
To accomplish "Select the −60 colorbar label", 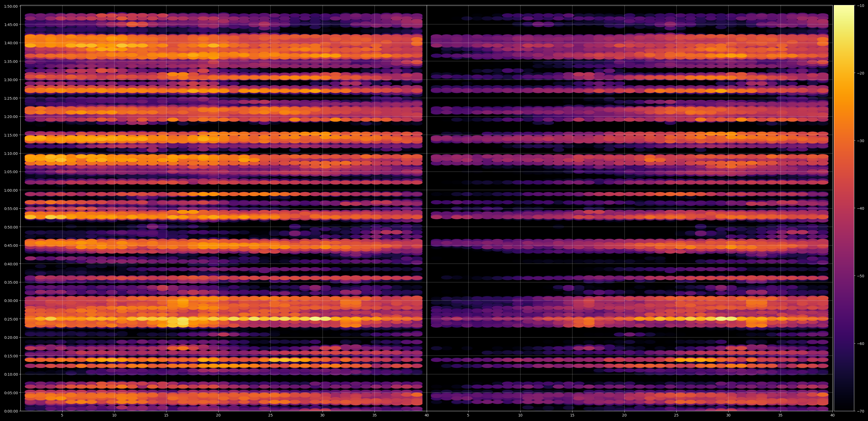I will point(861,344).
